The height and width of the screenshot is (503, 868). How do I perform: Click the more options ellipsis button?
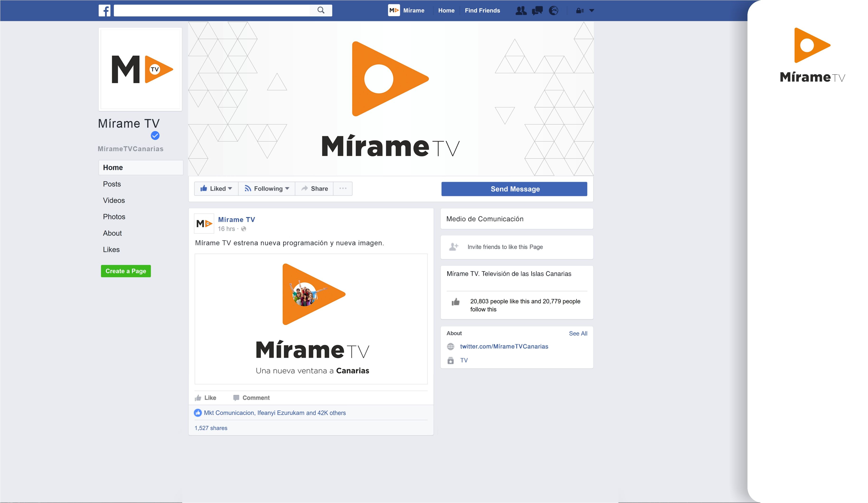(343, 189)
